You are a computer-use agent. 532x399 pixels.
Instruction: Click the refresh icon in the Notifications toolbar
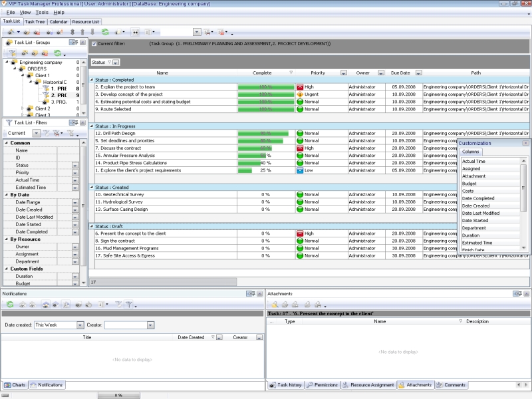[10, 305]
